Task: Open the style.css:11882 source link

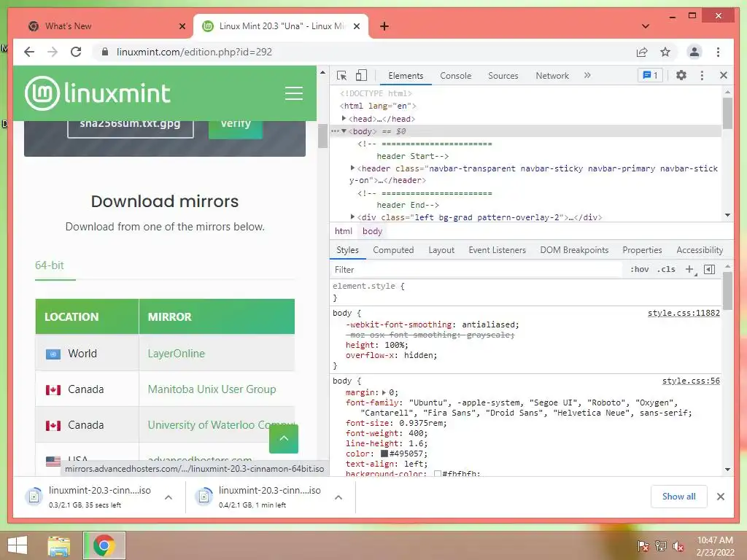Action: [684, 313]
